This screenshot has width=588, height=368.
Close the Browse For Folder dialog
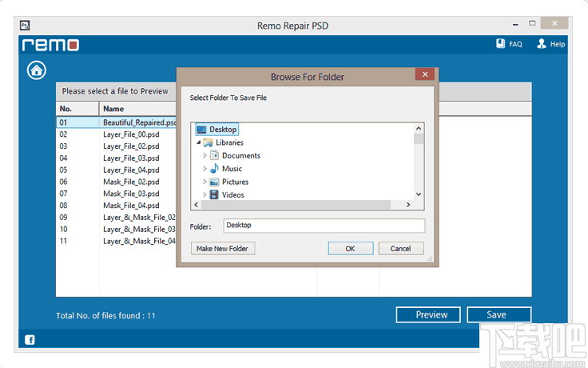(425, 74)
